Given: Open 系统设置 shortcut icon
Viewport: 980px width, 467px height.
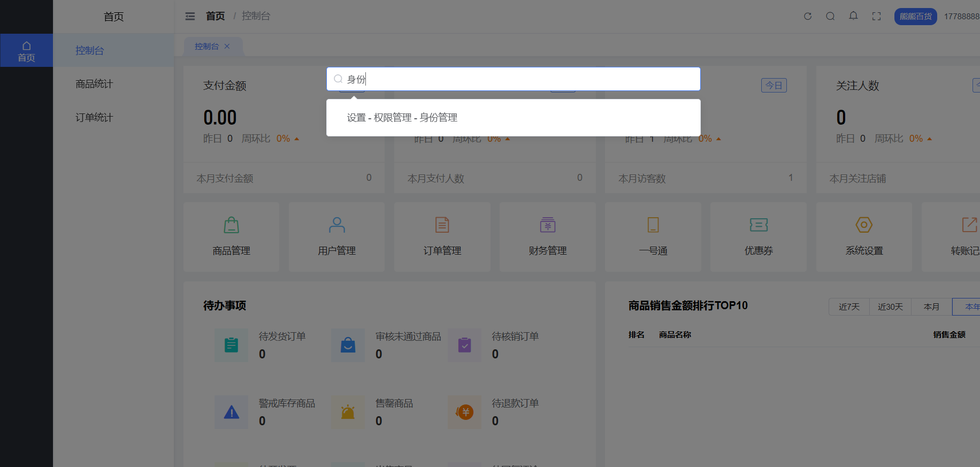Looking at the screenshot, I should [864, 225].
